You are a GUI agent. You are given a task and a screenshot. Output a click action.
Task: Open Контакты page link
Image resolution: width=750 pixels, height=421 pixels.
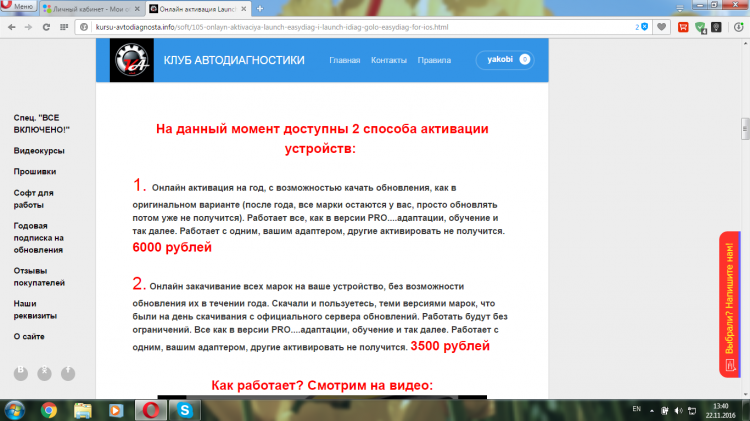pyautogui.click(x=388, y=60)
